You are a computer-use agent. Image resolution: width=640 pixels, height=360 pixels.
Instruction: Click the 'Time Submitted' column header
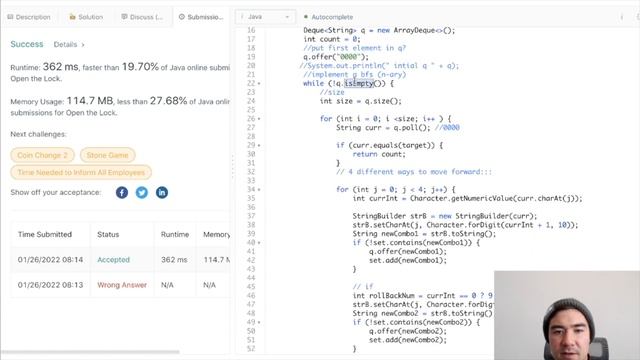45,234
